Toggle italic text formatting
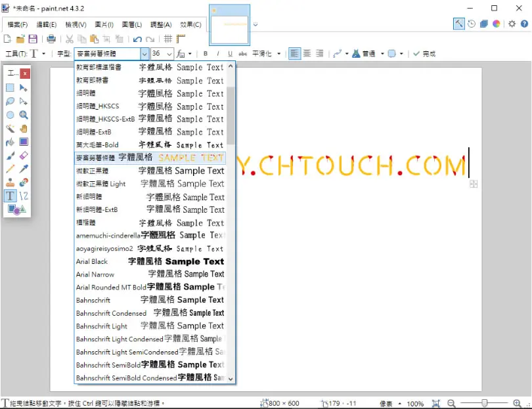This screenshot has width=532, height=409. [x=217, y=54]
